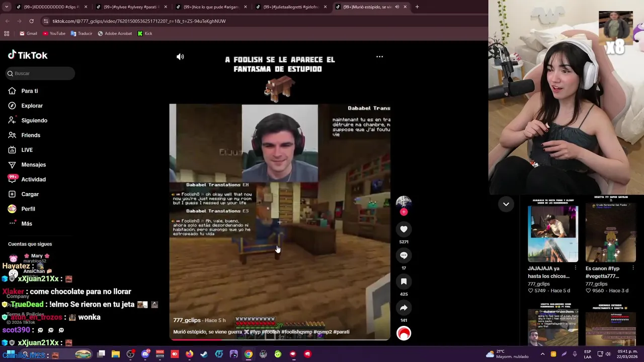Open Mensajes in the sidebar

pos(33,164)
